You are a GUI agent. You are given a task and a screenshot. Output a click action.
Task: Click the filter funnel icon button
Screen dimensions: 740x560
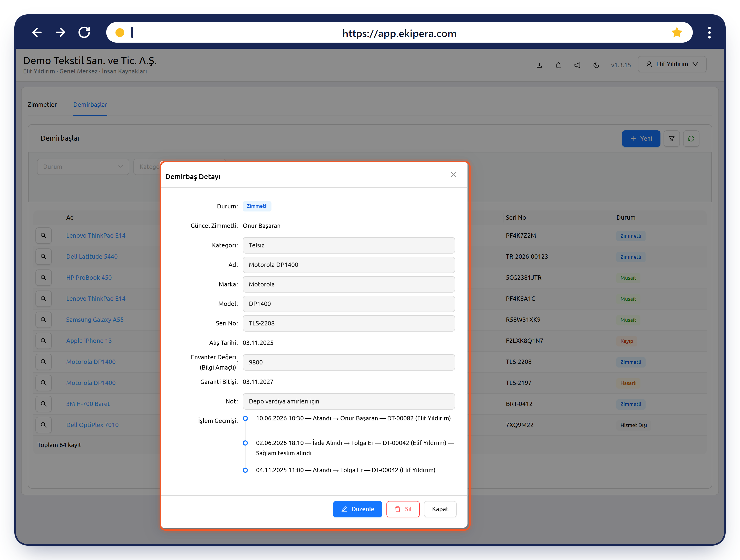pyautogui.click(x=671, y=139)
